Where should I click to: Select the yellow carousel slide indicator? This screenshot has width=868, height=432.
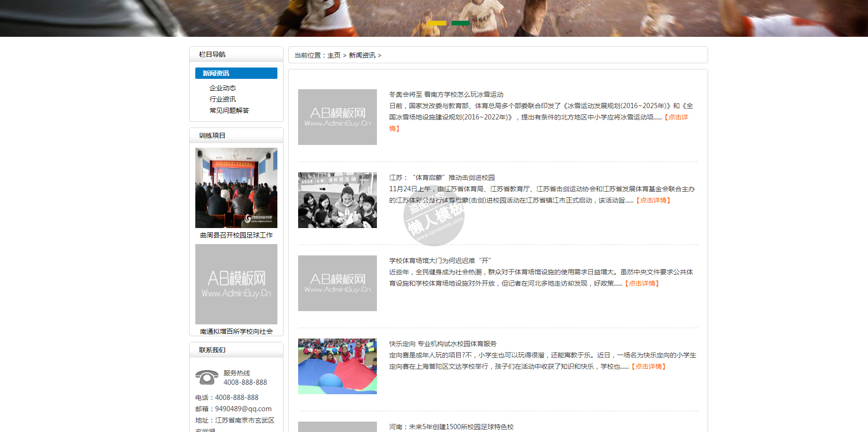[436, 23]
